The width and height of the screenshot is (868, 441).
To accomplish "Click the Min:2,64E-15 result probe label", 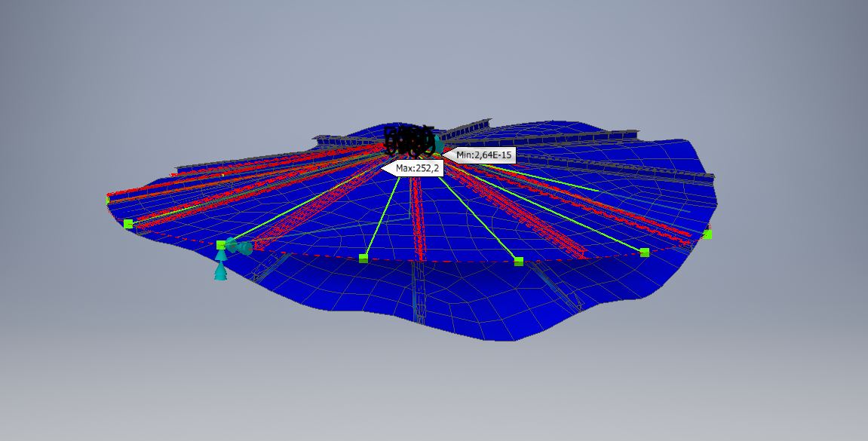I will (x=479, y=155).
